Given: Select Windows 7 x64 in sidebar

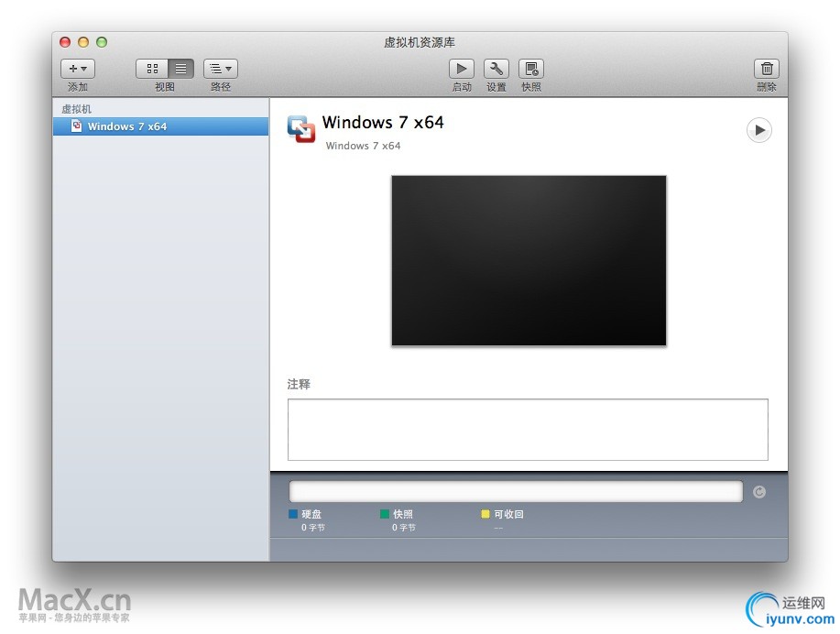Looking at the screenshot, I should (x=160, y=126).
